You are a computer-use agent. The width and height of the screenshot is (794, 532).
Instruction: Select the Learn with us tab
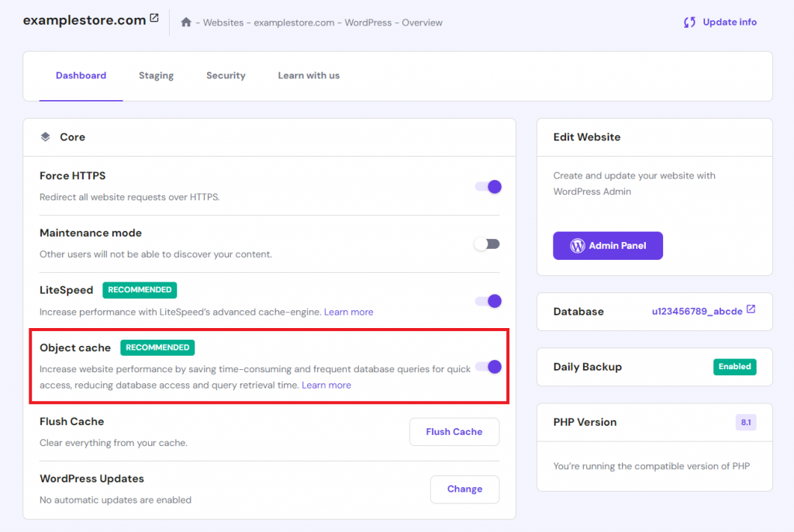coord(308,75)
